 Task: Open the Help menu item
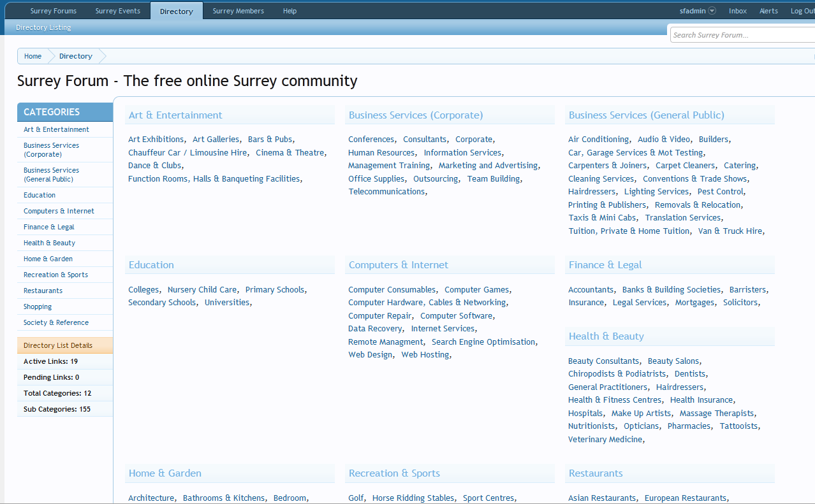click(x=290, y=11)
